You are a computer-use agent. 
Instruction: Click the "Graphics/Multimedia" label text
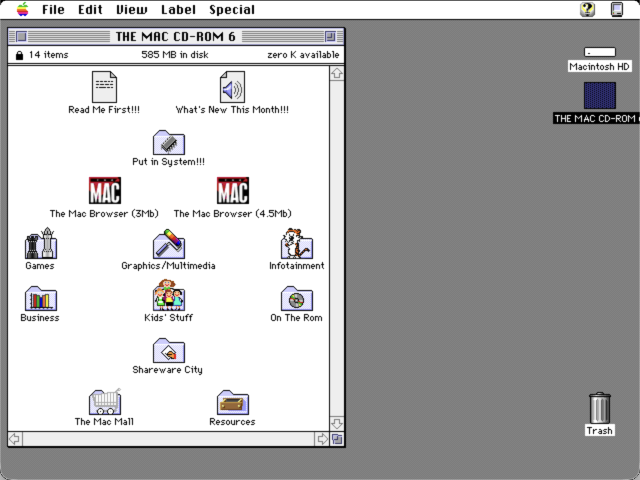point(169,266)
